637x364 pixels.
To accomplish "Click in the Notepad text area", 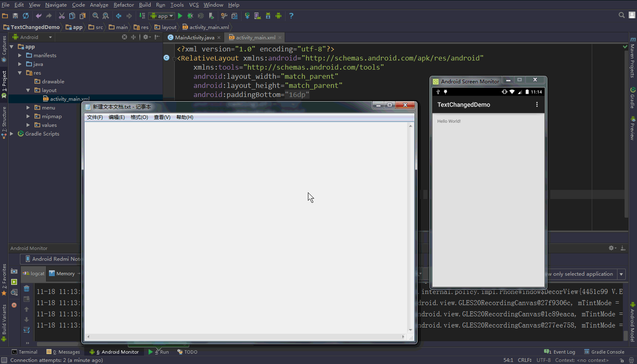I will pyautogui.click(x=246, y=228).
